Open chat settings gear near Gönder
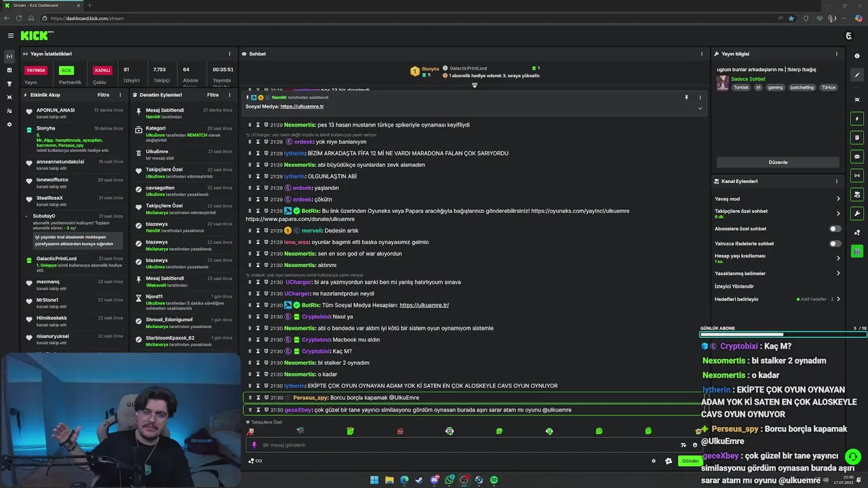 coord(654,461)
